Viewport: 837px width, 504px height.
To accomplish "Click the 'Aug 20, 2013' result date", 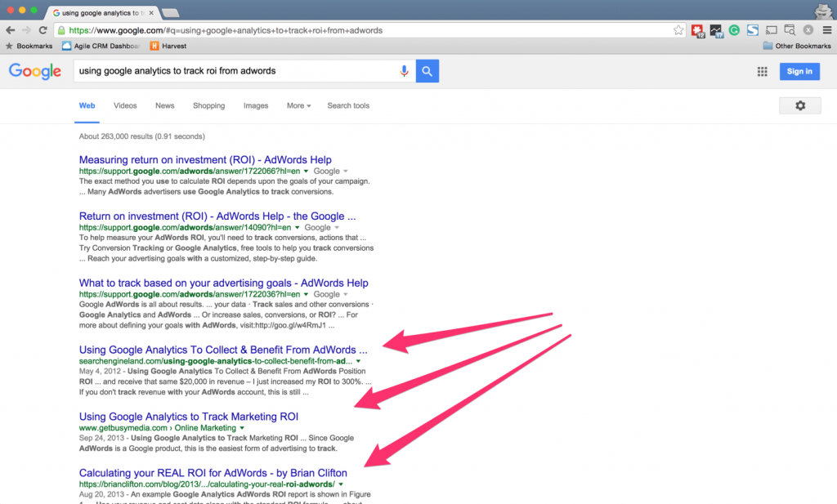I will 101,494.
